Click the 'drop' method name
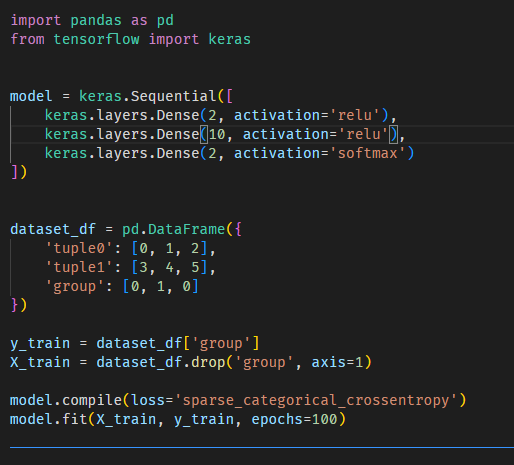The width and height of the screenshot is (514, 465). click(x=208, y=362)
